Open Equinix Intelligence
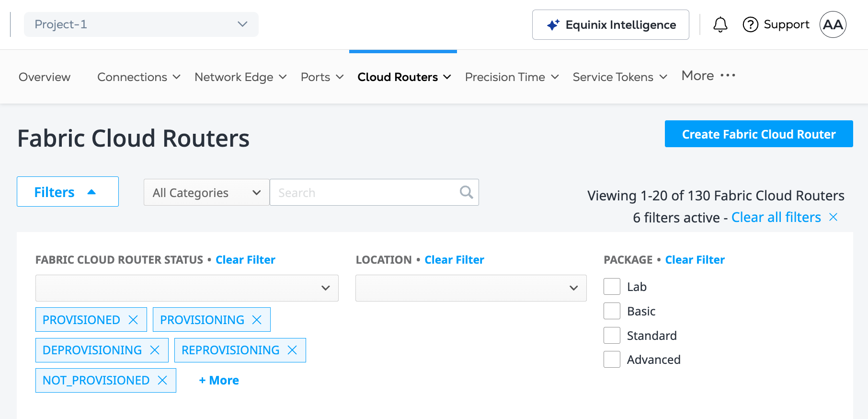 (611, 24)
